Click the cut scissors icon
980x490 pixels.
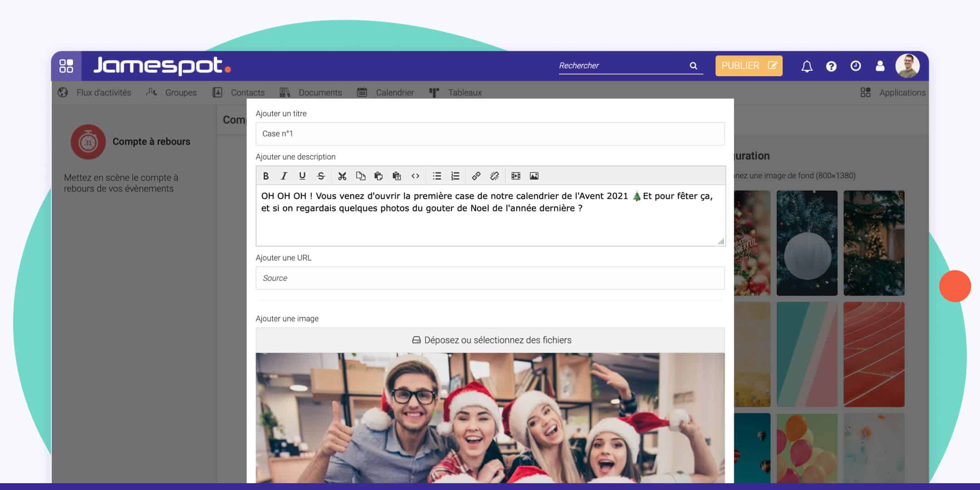[342, 176]
